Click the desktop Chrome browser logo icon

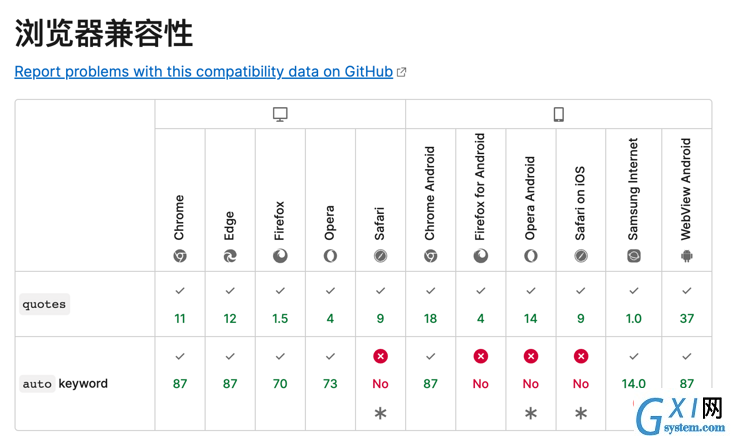point(180,256)
